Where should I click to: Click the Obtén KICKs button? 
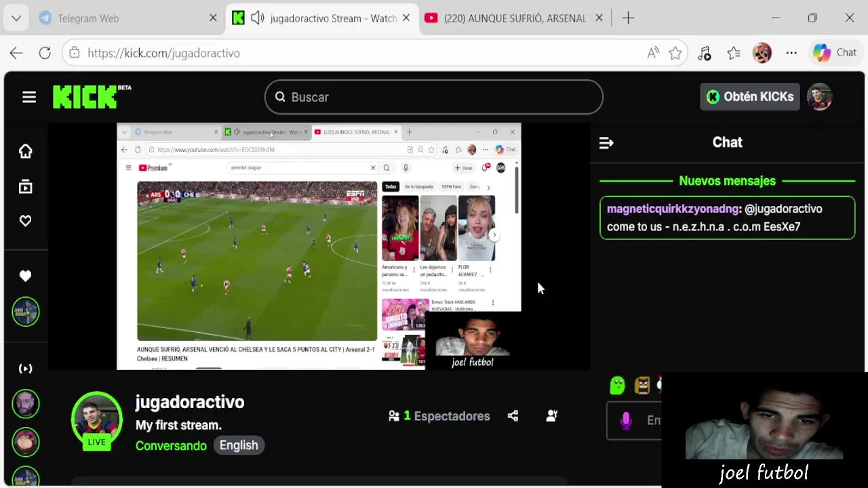(750, 97)
